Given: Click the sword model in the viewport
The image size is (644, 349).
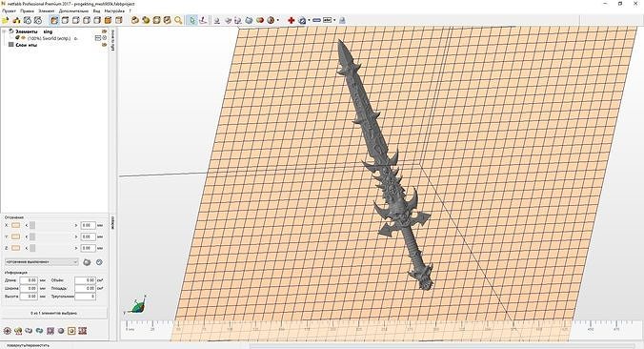Looking at the screenshot, I should [x=383, y=165].
